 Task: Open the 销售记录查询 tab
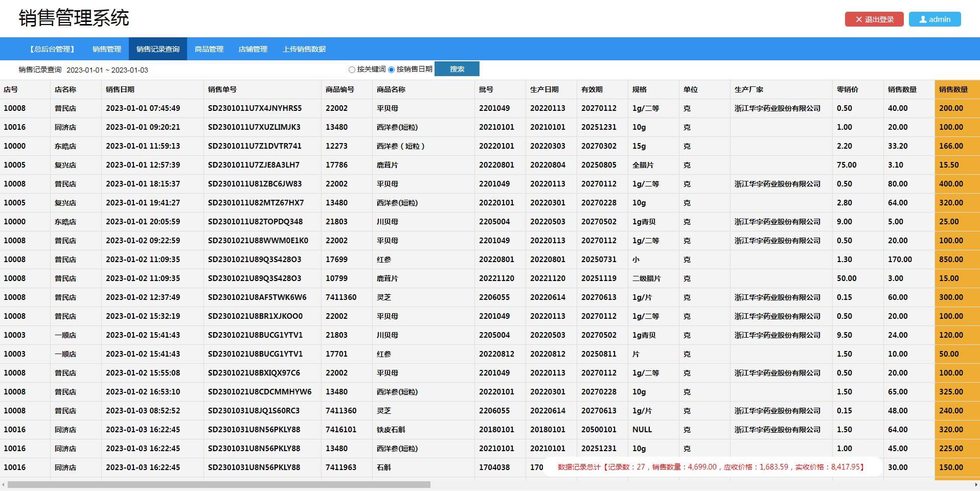(158, 49)
